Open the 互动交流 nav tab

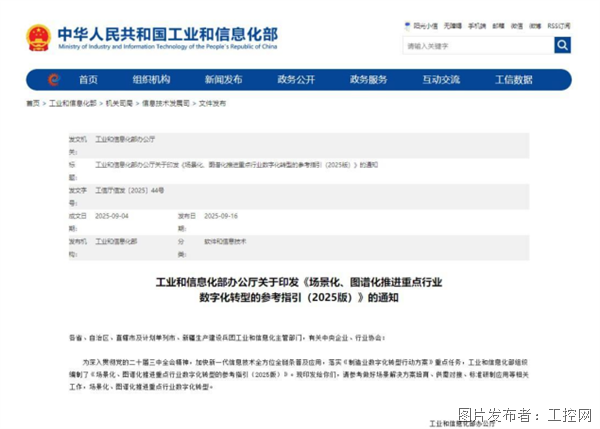(x=441, y=80)
